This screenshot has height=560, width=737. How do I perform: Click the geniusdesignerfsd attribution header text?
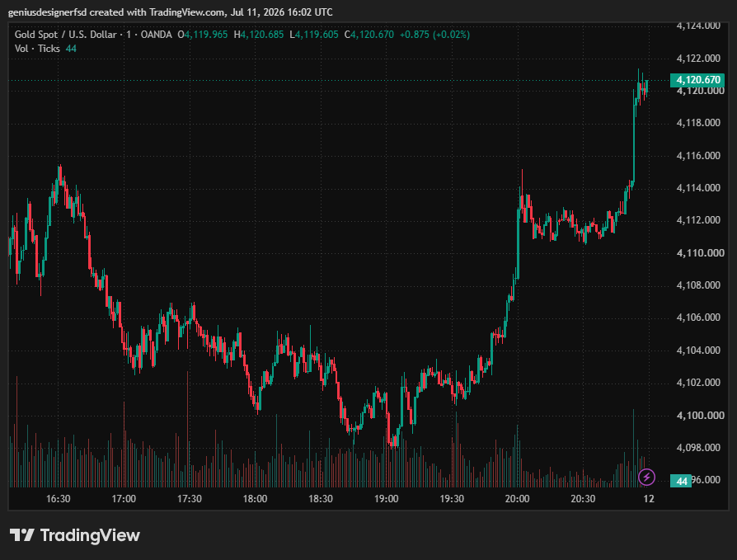point(170,12)
